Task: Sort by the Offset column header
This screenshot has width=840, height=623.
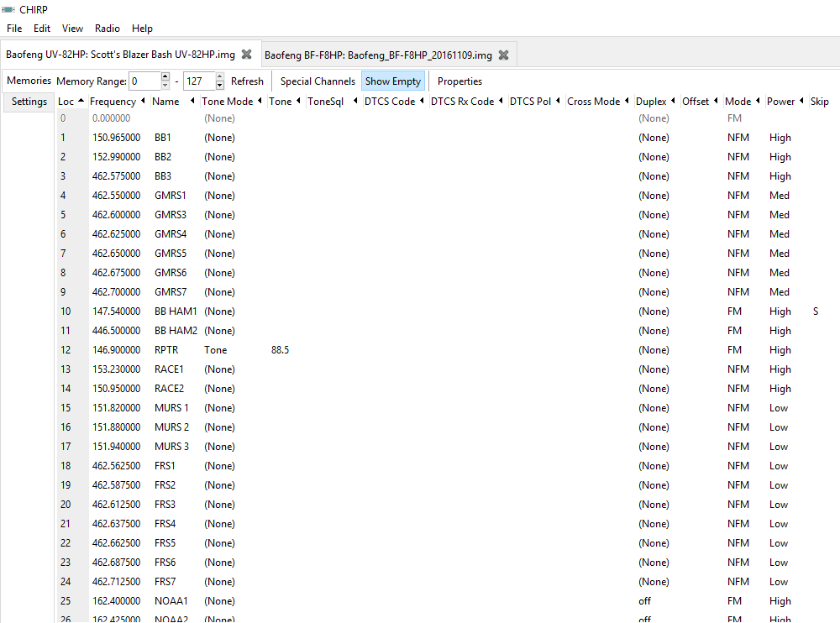Action: 701,102
